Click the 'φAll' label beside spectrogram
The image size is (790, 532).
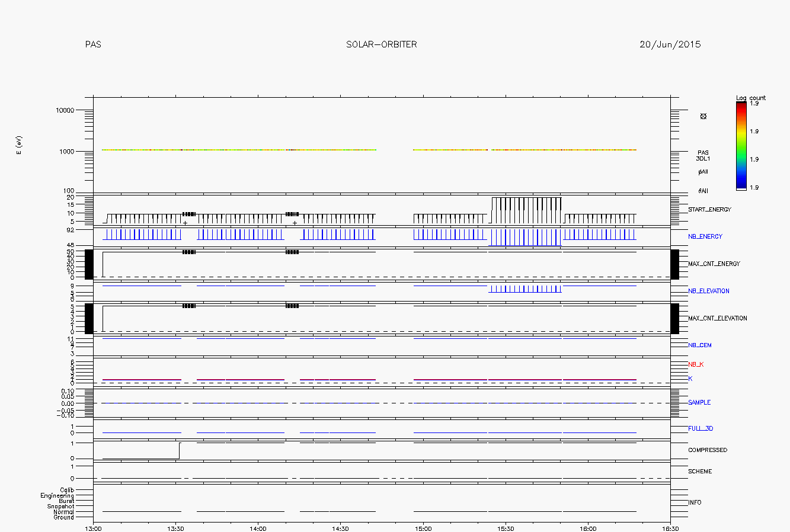point(703,172)
